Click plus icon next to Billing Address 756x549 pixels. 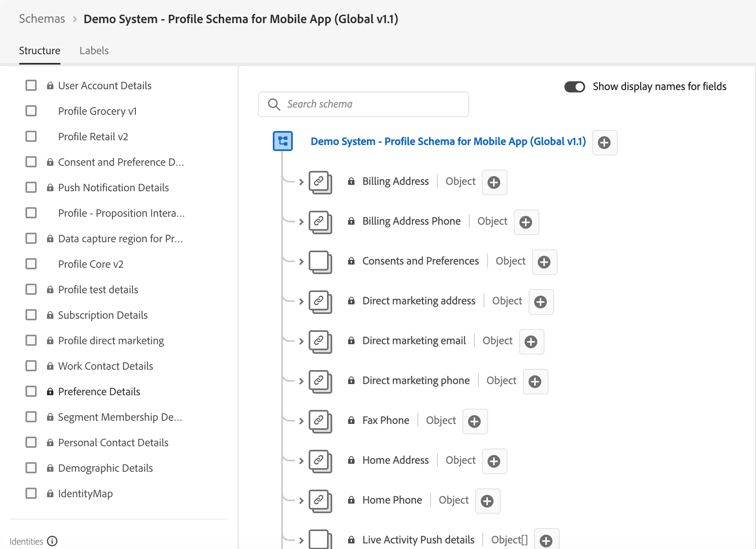pyautogui.click(x=494, y=182)
